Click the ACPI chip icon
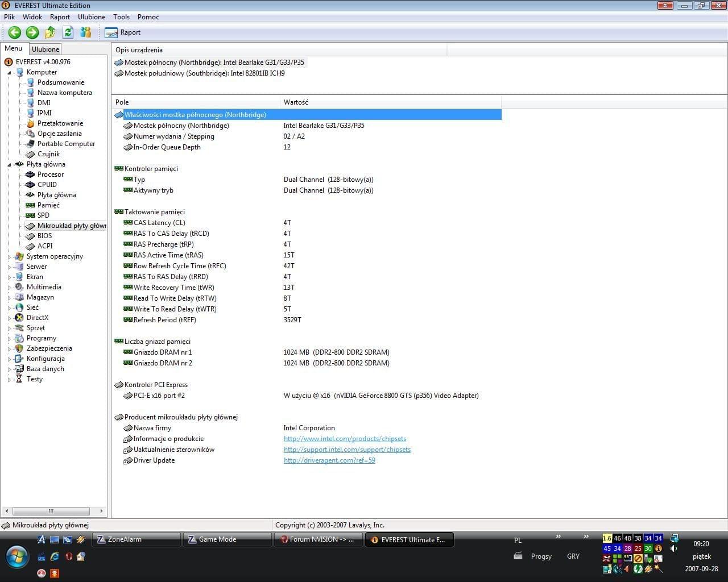728x582 pixels. point(31,246)
